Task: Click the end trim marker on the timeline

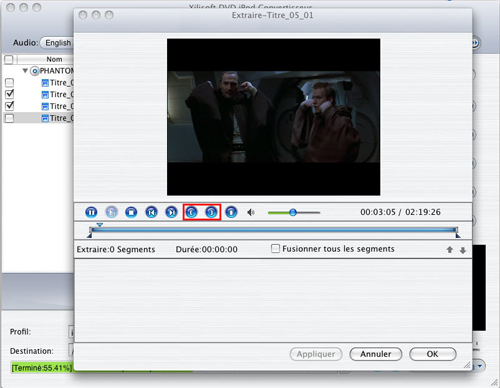Action: [458, 235]
